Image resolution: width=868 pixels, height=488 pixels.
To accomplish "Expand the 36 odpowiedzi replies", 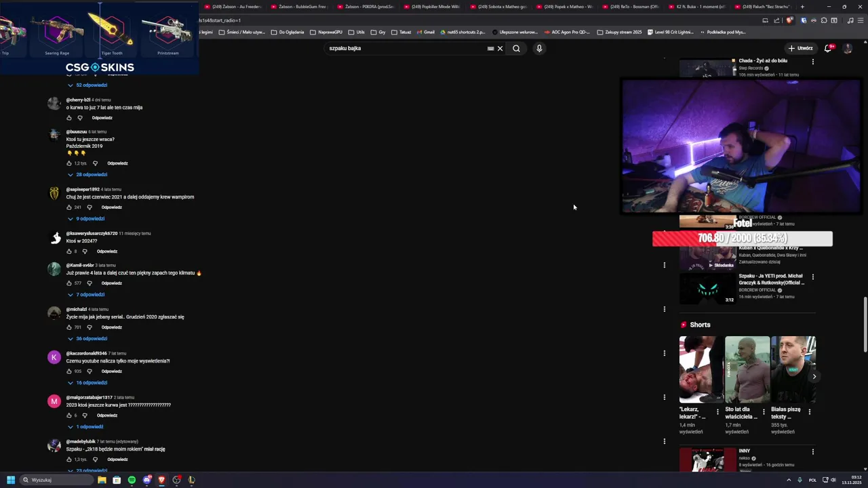I will click(87, 339).
